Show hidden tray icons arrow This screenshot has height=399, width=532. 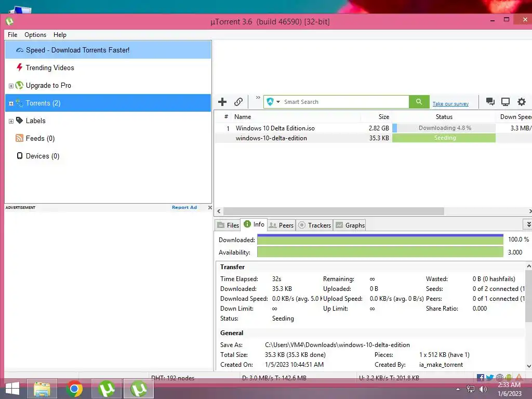(x=458, y=389)
